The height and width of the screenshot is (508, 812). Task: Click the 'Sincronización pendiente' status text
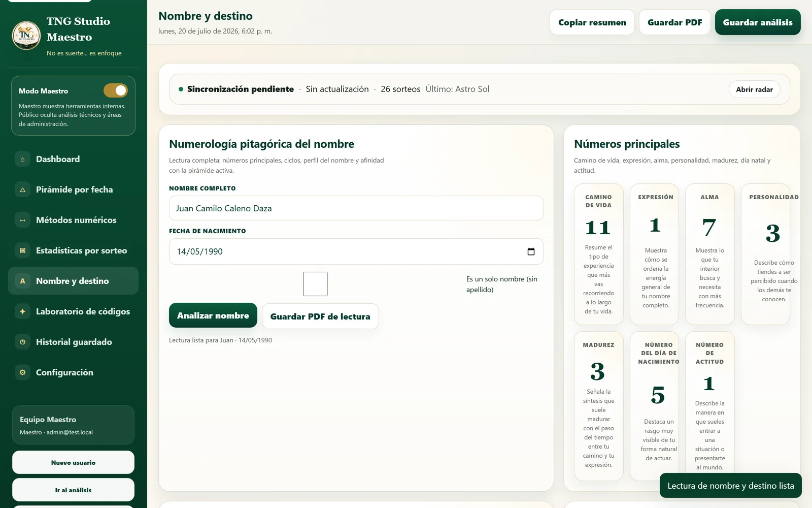[240, 89]
